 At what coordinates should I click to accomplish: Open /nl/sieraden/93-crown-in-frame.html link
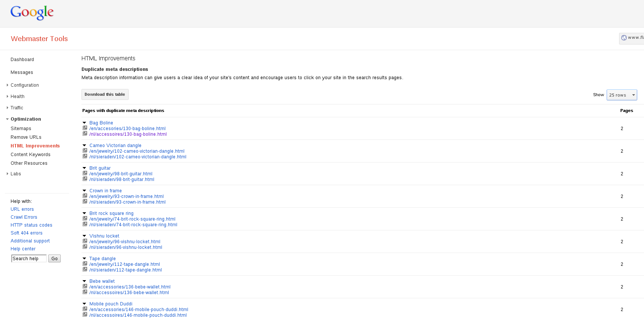(x=128, y=202)
